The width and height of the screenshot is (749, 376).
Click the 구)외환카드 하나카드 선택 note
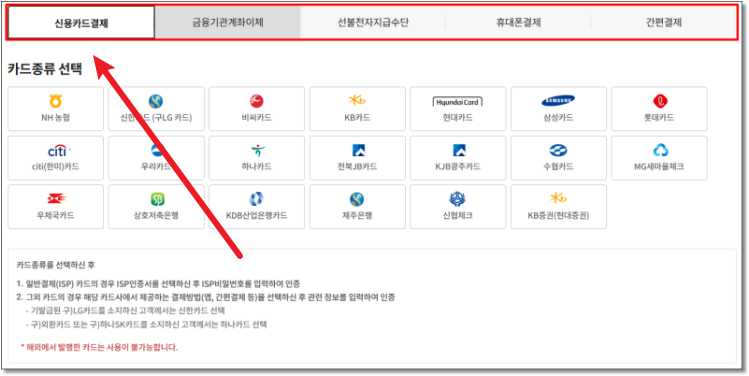coord(146,325)
